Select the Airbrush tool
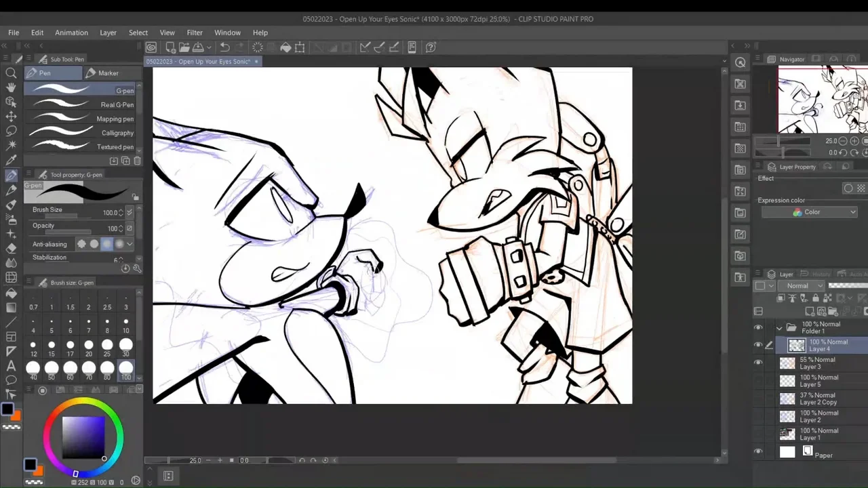The width and height of the screenshot is (868, 488). click(x=11, y=219)
